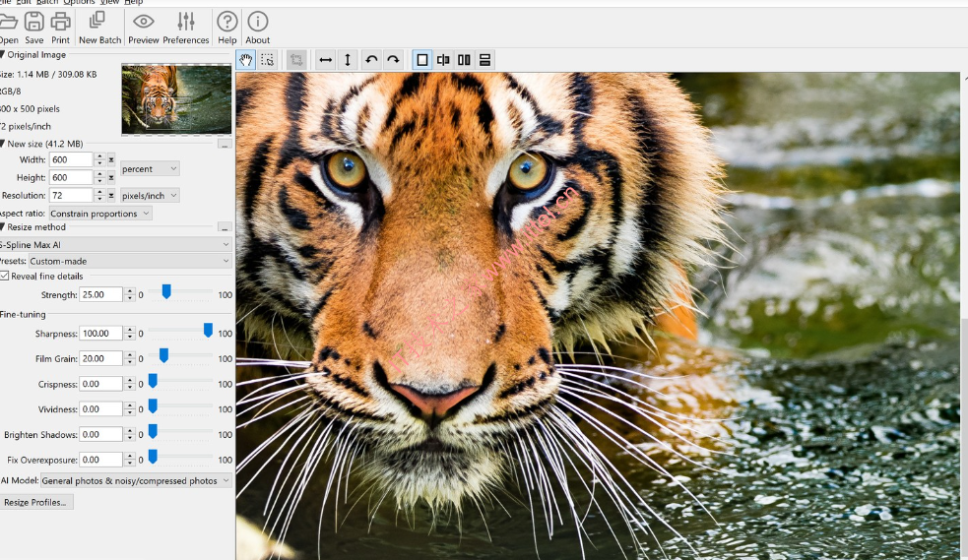Open the AI Model dropdown
Screen dimensions: 968x560
tap(137, 480)
